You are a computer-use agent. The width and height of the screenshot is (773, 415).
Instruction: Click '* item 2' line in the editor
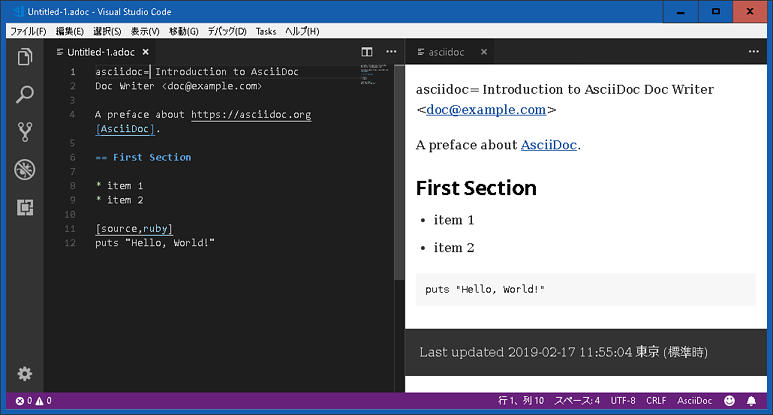coord(119,200)
